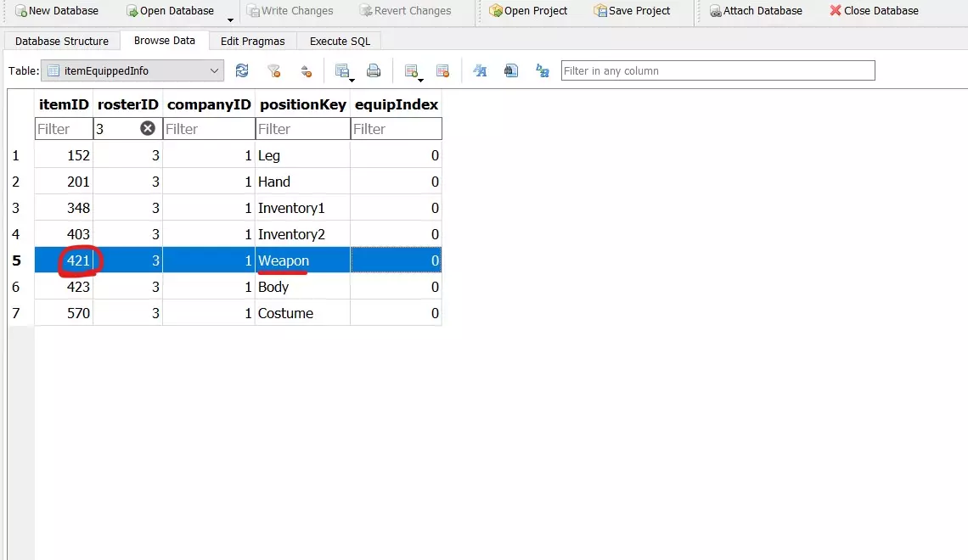Image resolution: width=968 pixels, height=560 pixels.
Task: Open the display format font icon
Action: 480,71
